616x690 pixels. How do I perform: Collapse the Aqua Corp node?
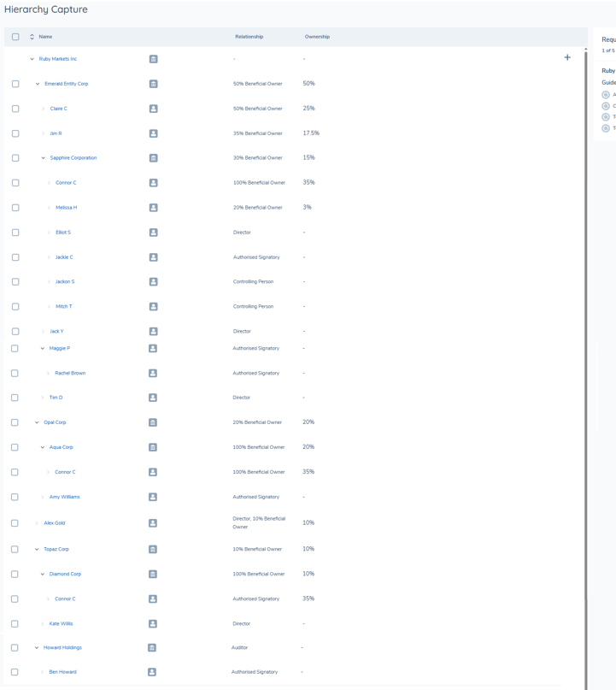42,447
